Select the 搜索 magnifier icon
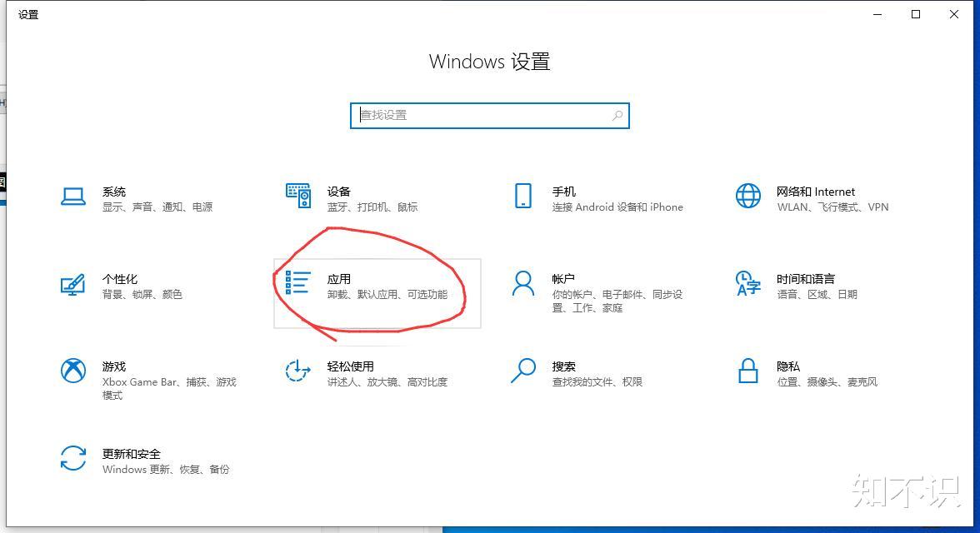Viewport: 980px width, 533px height. (523, 370)
